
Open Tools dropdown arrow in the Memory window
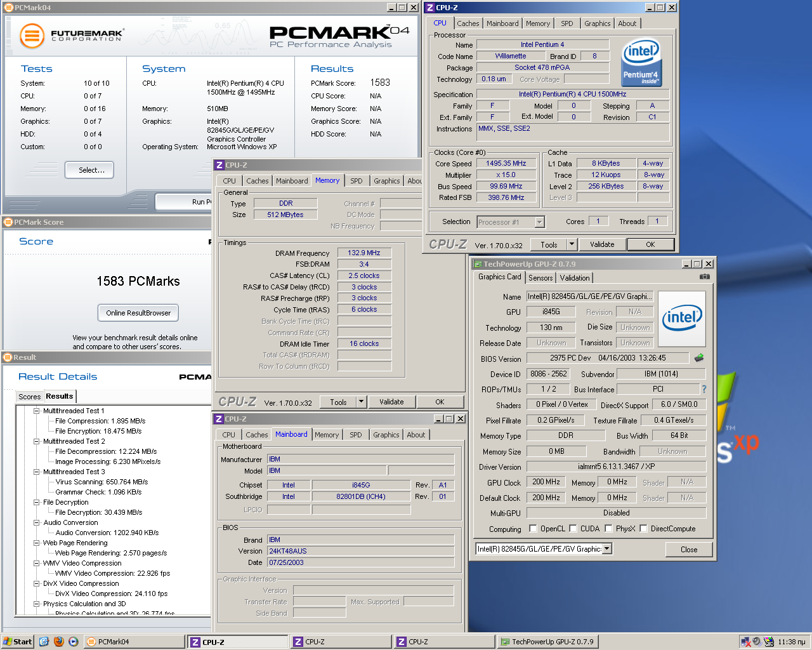pos(361,402)
